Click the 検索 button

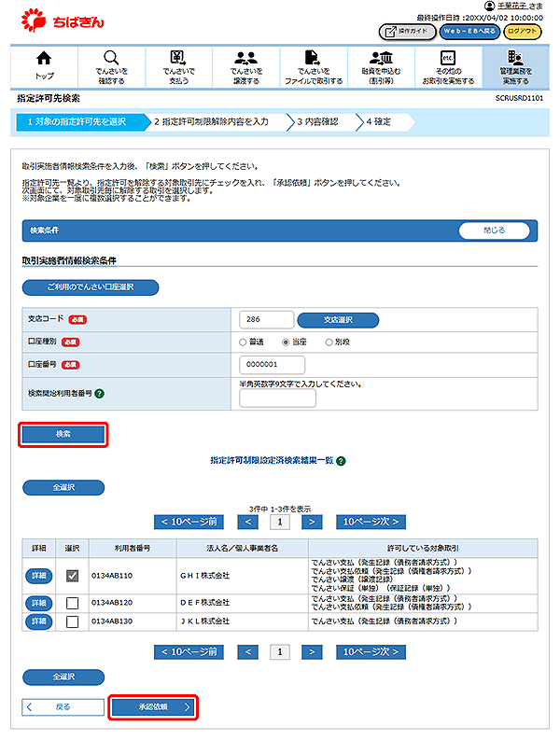[63, 434]
